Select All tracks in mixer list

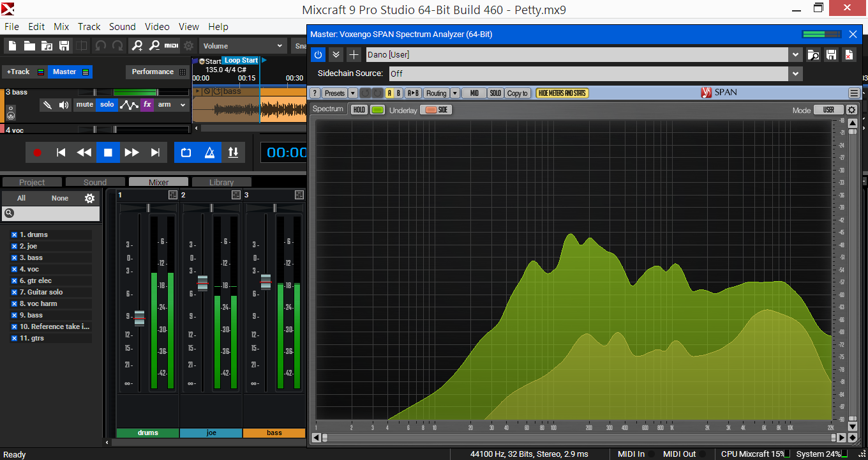coord(21,198)
